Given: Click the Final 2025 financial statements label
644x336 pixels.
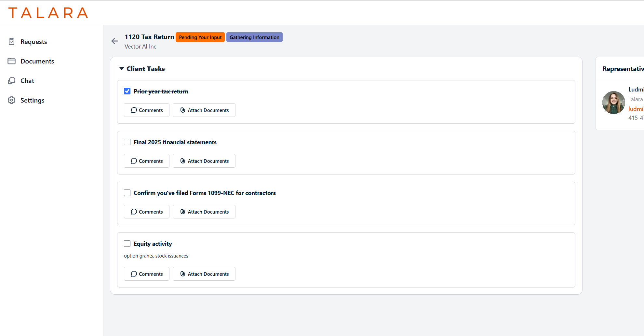Looking at the screenshot, I should tap(175, 142).
